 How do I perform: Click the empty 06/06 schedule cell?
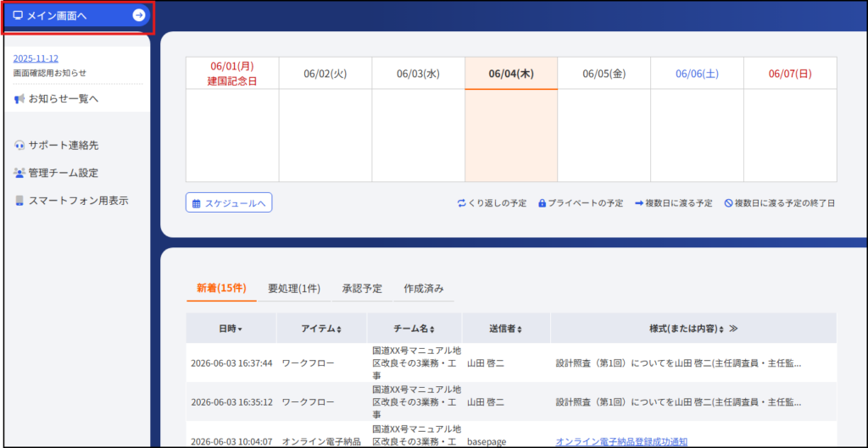pyautogui.click(x=697, y=135)
